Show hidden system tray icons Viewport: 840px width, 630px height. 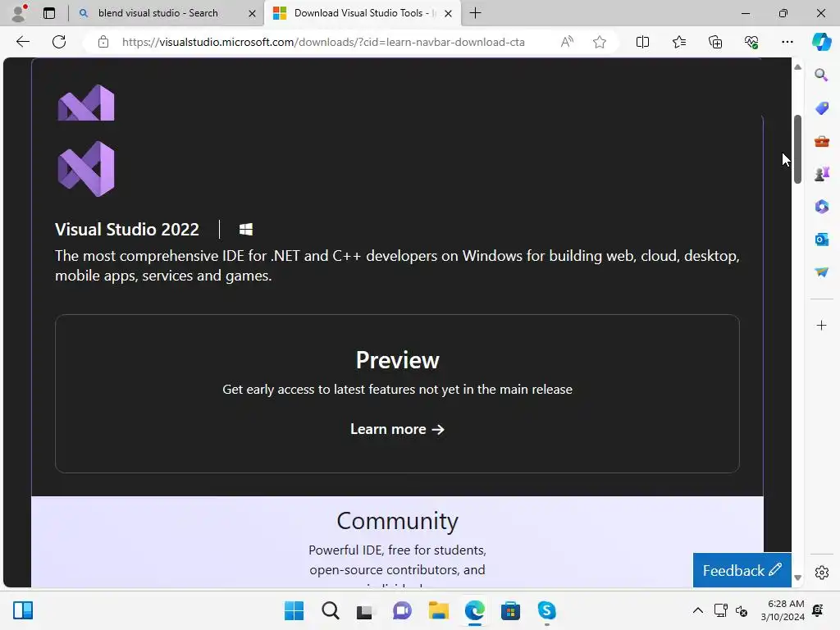(x=697, y=610)
